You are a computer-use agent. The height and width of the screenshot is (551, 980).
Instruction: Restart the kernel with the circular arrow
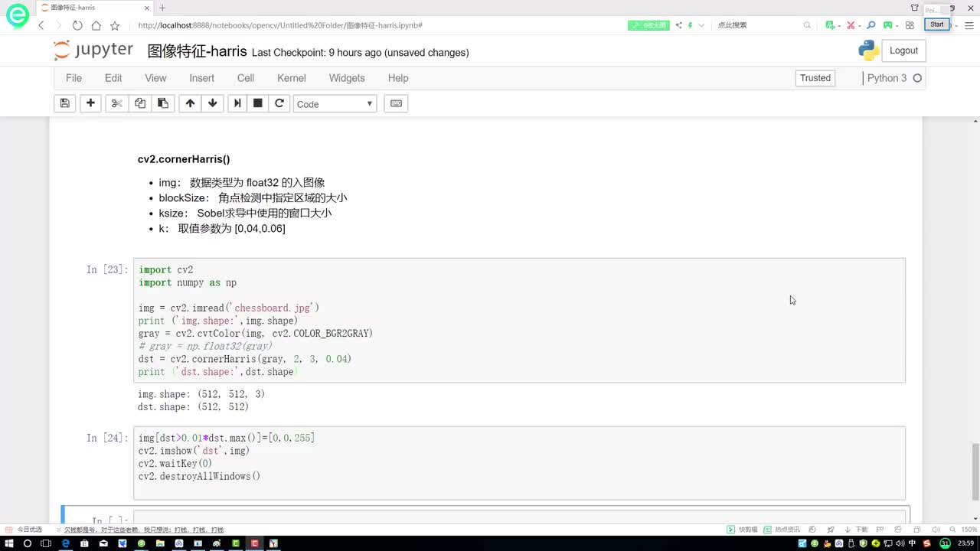279,103
